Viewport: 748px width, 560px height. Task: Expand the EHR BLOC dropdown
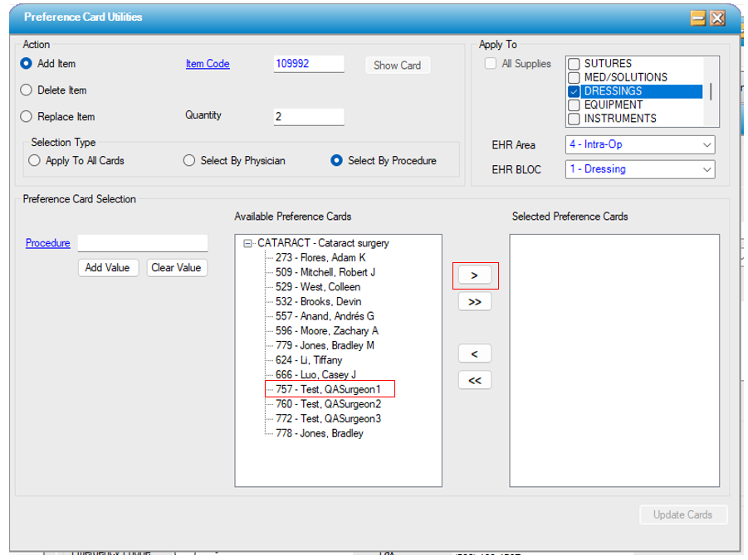[x=639, y=169]
